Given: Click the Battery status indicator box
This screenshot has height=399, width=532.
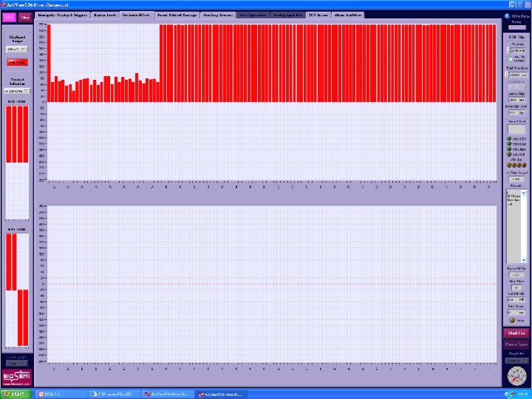Looking at the screenshot, I should tap(516, 27).
